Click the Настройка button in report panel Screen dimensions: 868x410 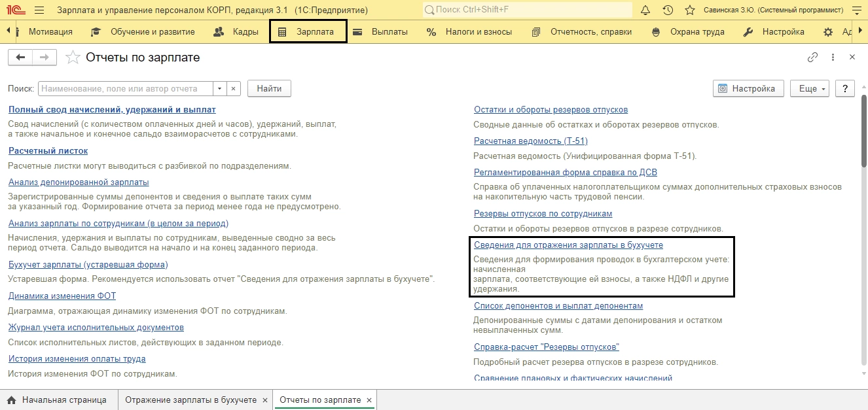click(748, 88)
